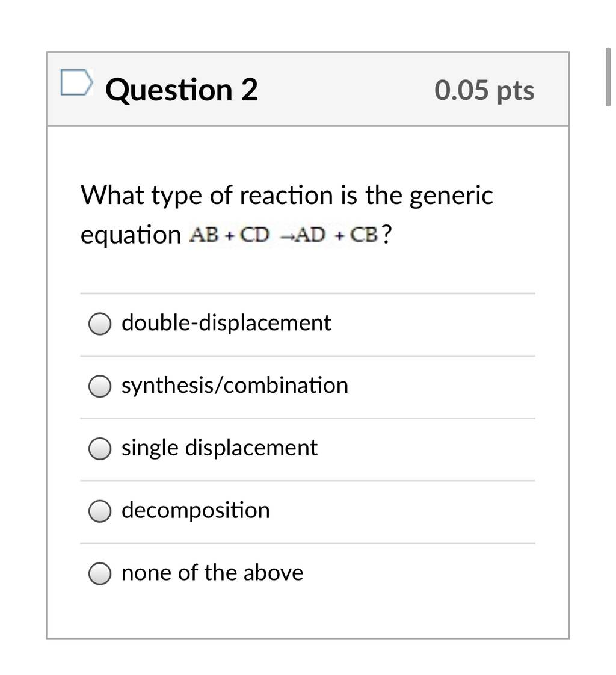616x675 pixels.
Task: Select the double-displacement radio button
Action: (x=100, y=324)
